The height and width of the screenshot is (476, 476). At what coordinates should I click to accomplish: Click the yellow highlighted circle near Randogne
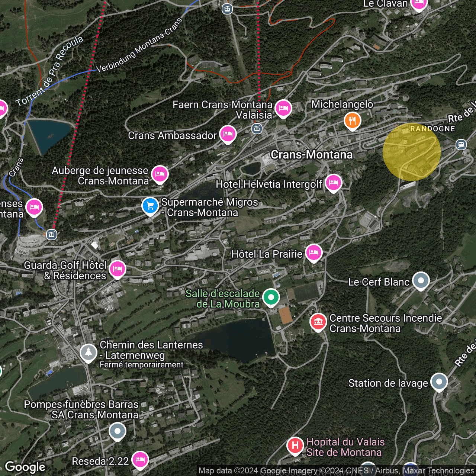(412, 152)
